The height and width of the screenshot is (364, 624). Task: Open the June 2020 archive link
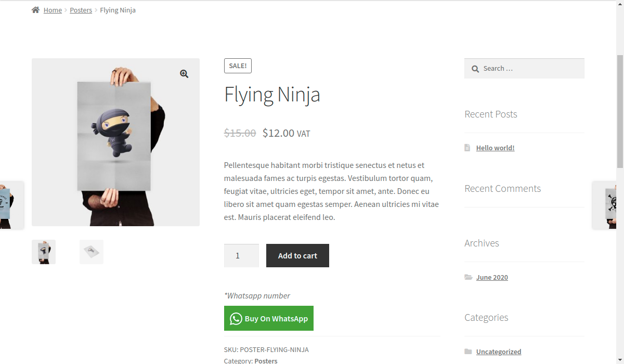point(492,277)
